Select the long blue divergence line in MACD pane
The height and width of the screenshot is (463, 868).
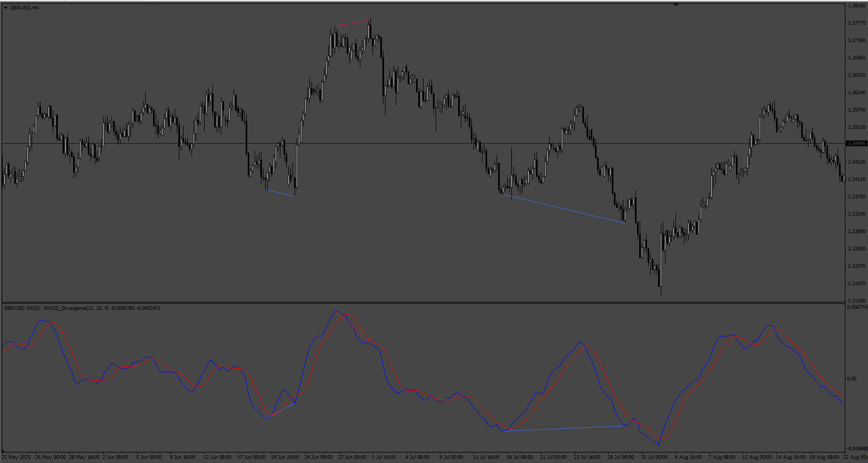tap(564, 428)
